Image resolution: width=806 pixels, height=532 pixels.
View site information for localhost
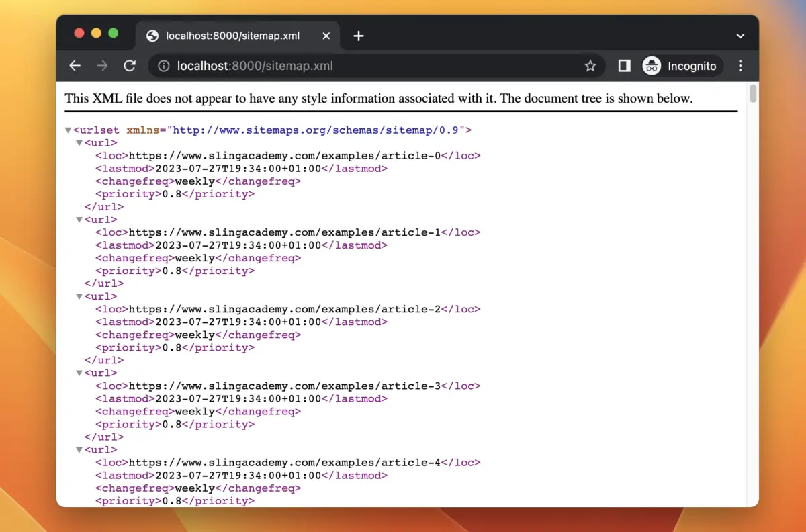pos(163,66)
